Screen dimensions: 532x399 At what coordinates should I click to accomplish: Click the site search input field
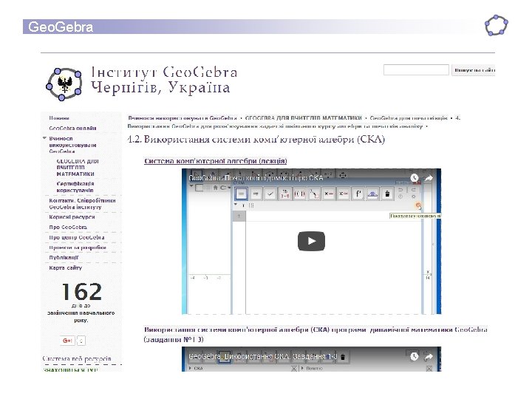point(416,70)
